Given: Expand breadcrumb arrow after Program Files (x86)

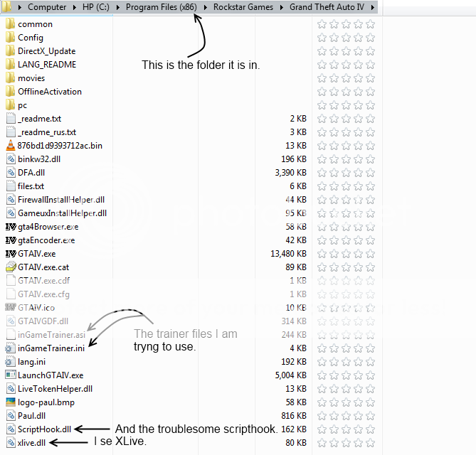Looking at the screenshot, I should coord(207,7).
